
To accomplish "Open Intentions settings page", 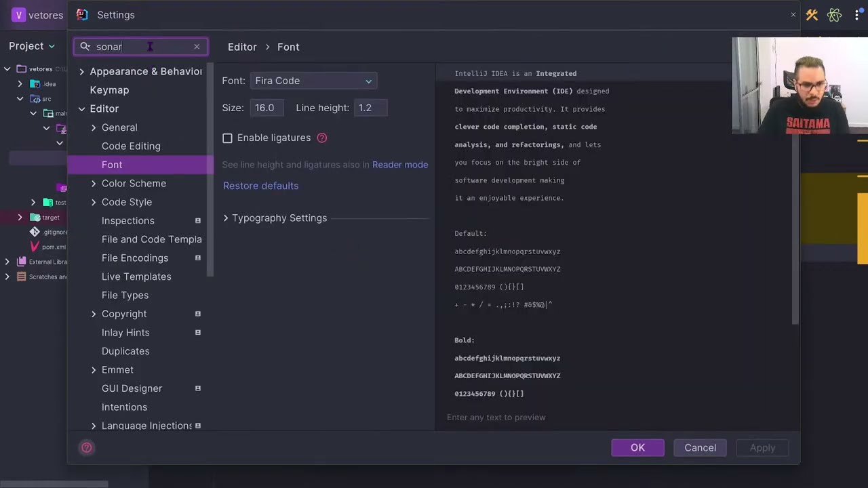I will click(x=124, y=407).
